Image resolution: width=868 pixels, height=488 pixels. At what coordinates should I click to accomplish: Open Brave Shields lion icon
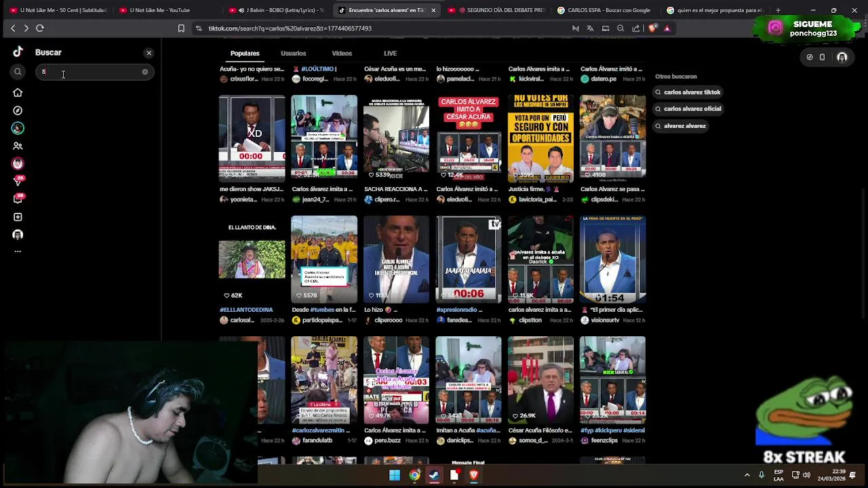point(653,28)
